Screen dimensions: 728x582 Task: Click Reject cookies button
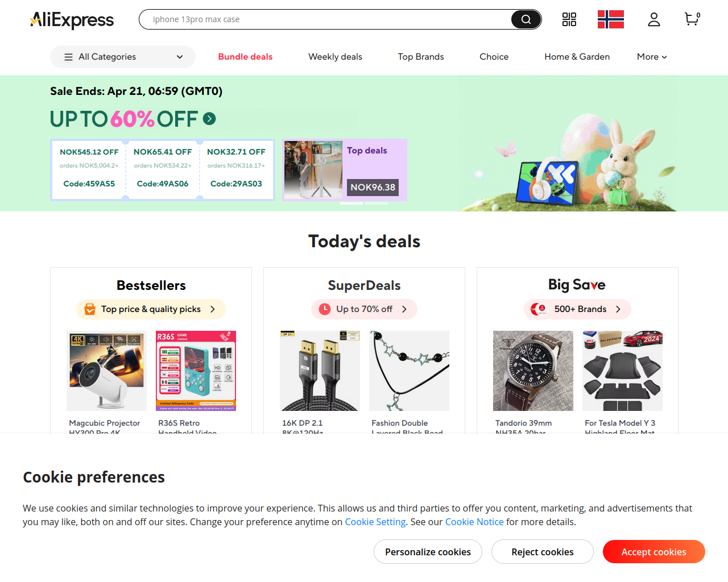543,552
